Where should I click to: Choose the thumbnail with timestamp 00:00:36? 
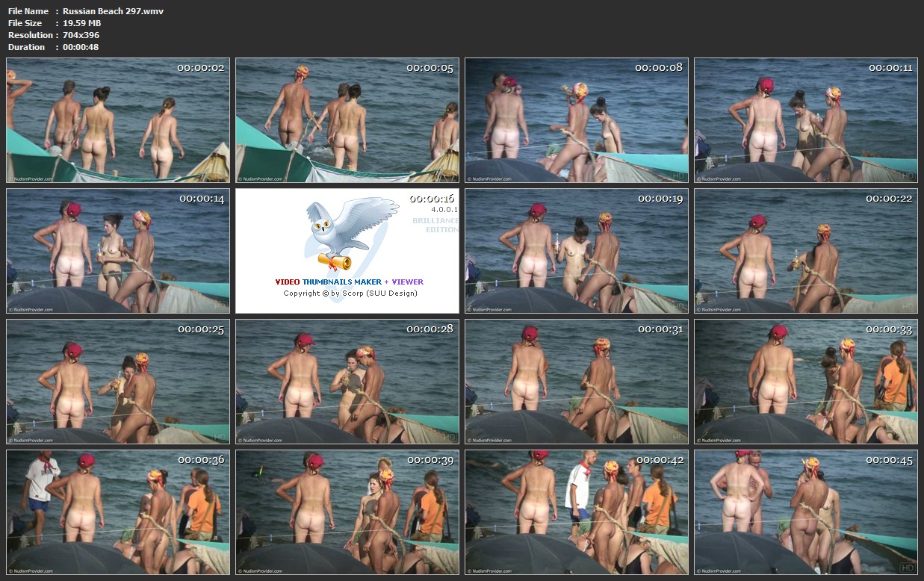(x=118, y=512)
